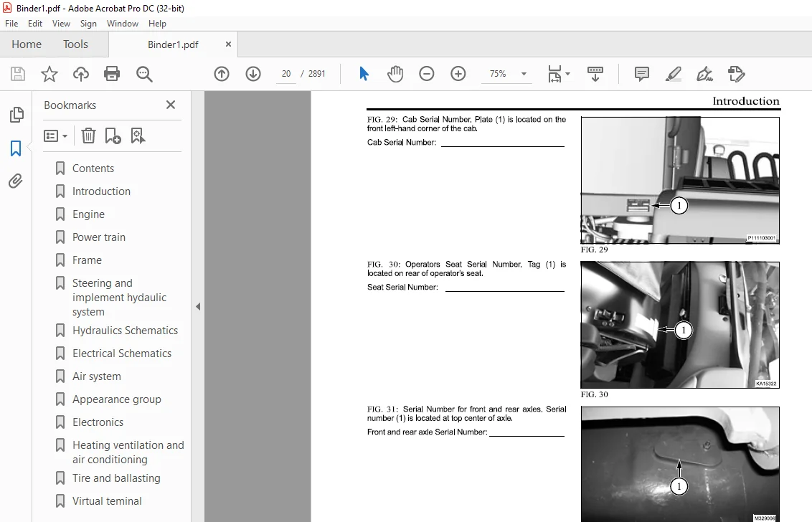This screenshot has height=522, width=812.
Task: Click the FIG. 31 axle photo
Action: (680, 464)
